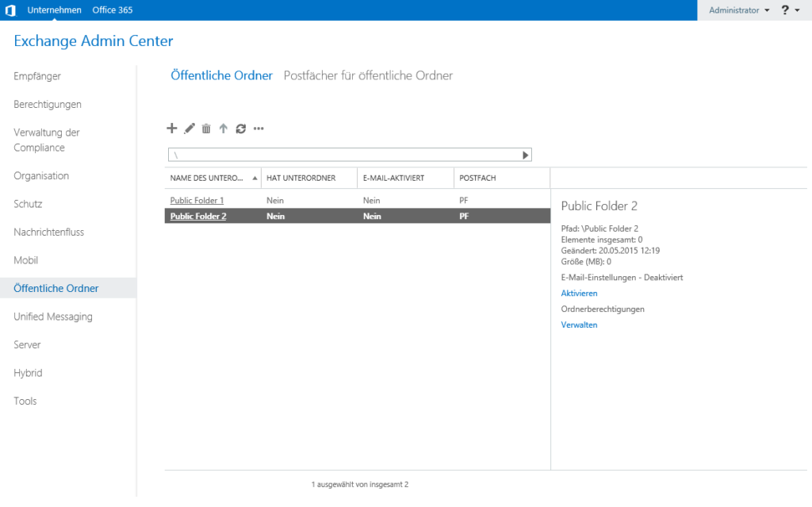Select Empfänger in the left sidebar
This screenshot has width=812, height=507.
point(37,76)
